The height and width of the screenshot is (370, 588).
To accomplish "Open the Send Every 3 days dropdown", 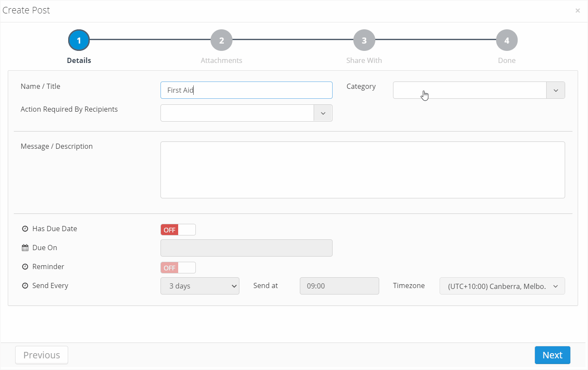I will pos(200,286).
